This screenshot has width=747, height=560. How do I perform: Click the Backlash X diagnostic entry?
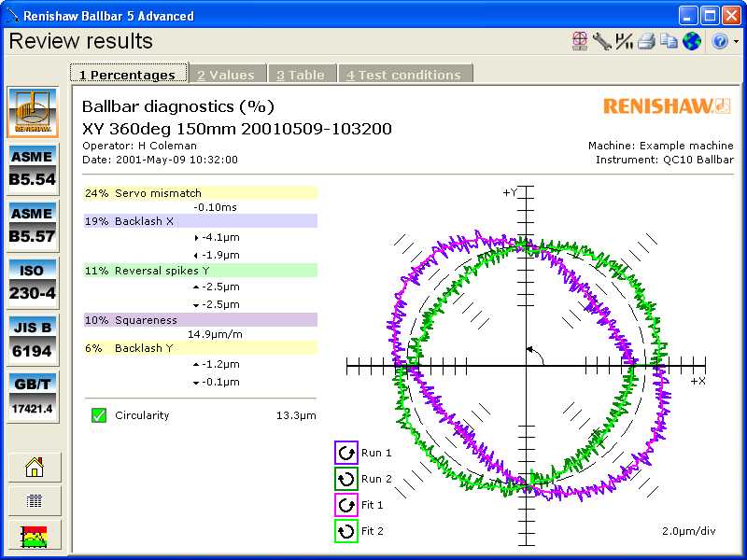[x=200, y=221]
